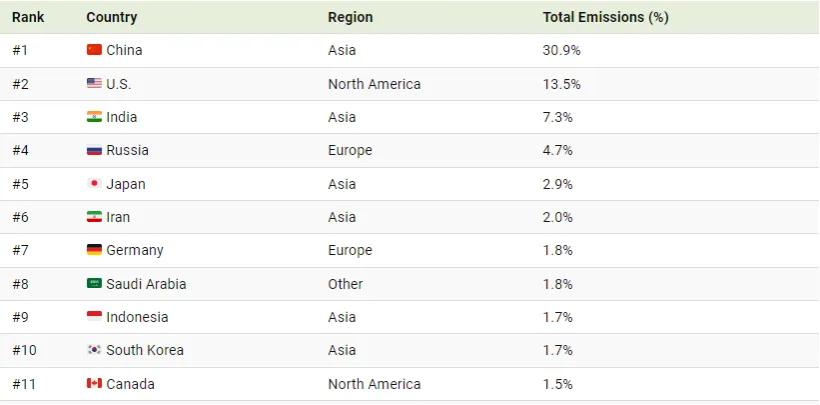Sort by the Region column header
The width and height of the screenshot is (820, 405).
coord(350,17)
